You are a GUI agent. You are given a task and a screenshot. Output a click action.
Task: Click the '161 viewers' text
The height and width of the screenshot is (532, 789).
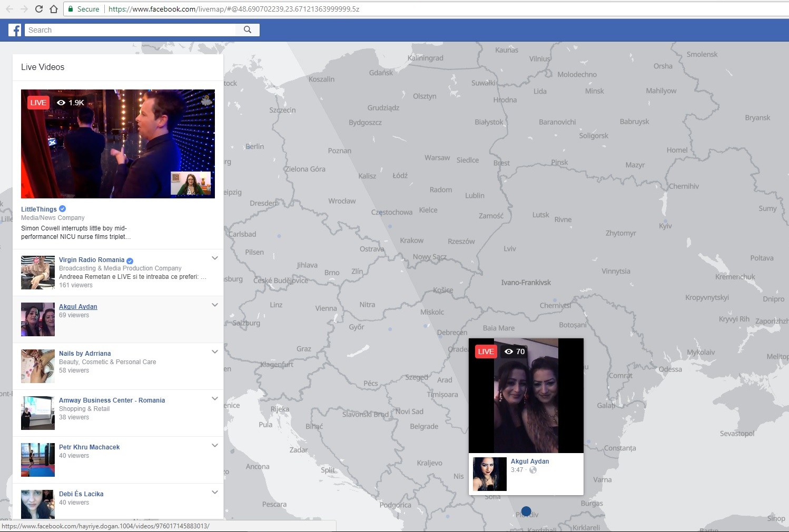76,285
